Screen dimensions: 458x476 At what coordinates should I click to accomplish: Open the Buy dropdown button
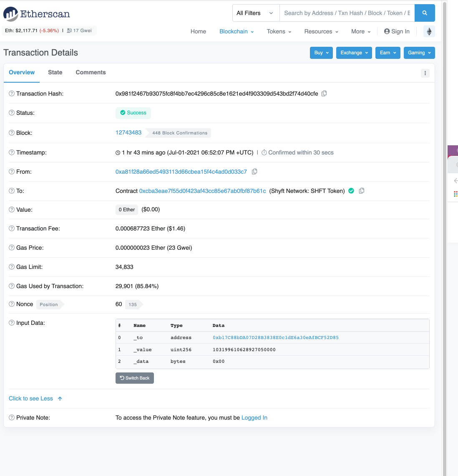pos(321,53)
